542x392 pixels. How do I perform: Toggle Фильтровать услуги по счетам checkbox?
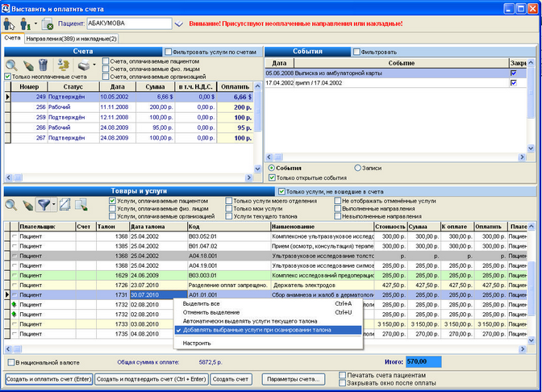tap(169, 52)
